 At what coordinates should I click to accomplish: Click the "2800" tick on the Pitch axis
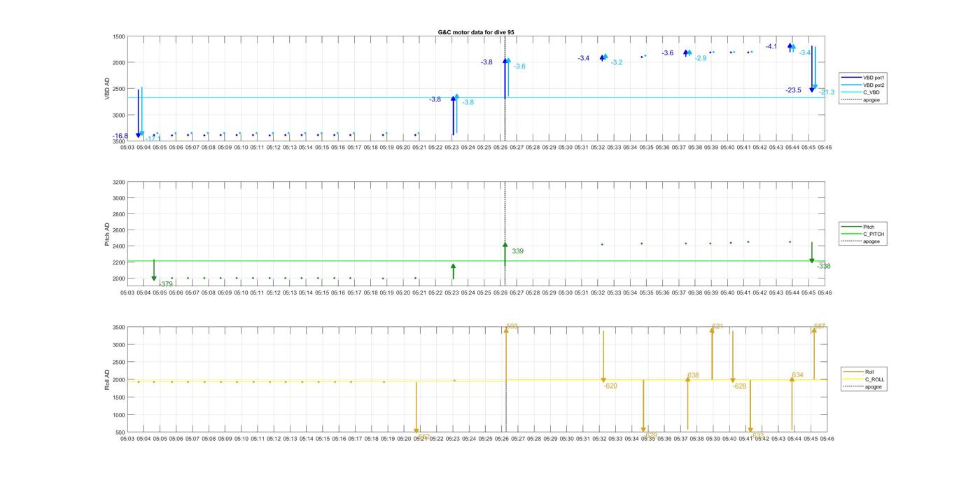coord(119,214)
